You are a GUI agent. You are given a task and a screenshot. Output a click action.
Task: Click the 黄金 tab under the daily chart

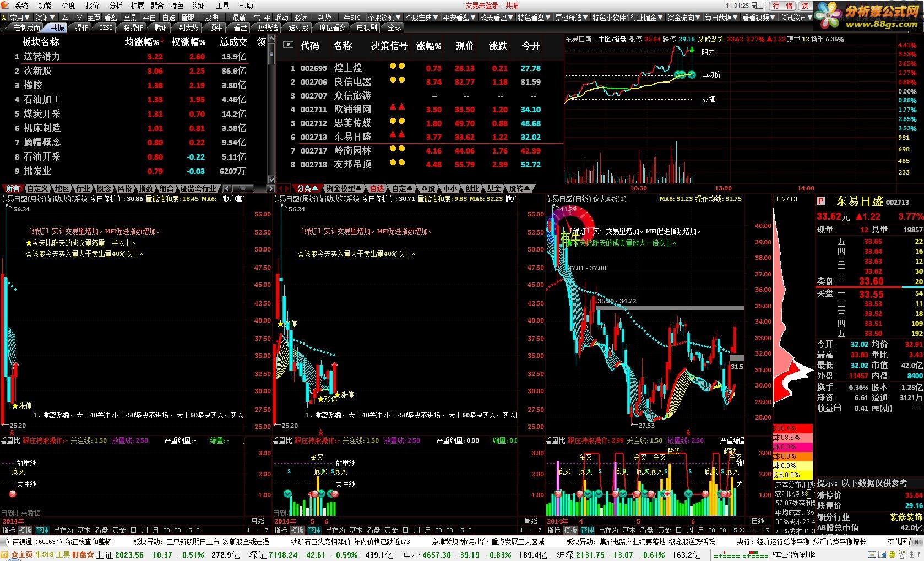665,530
